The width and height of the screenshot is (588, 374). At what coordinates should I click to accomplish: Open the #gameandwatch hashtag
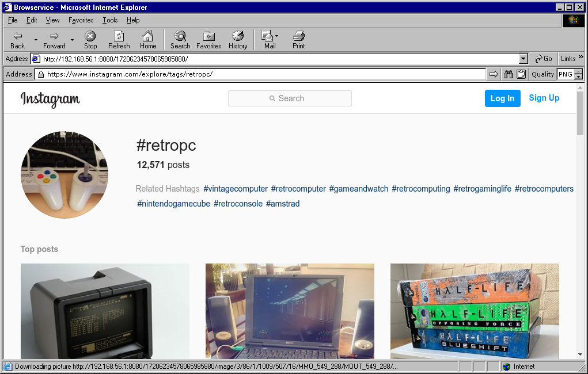click(359, 189)
